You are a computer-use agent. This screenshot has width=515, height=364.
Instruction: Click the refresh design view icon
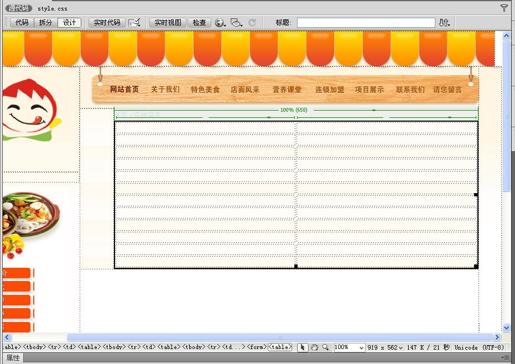pyautogui.click(x=252, y=23)
